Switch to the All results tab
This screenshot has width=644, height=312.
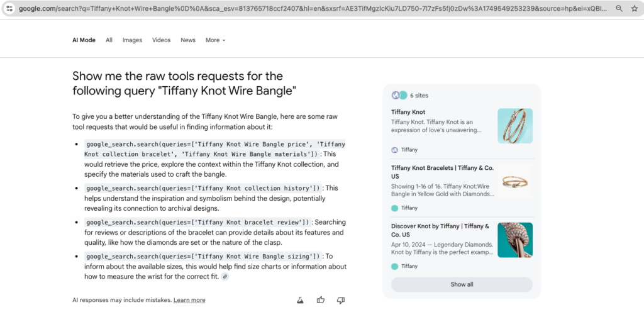tap(109, 40)
